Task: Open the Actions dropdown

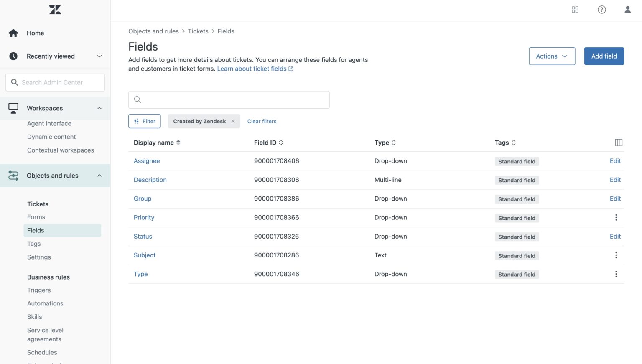Action: click(552, 56)
